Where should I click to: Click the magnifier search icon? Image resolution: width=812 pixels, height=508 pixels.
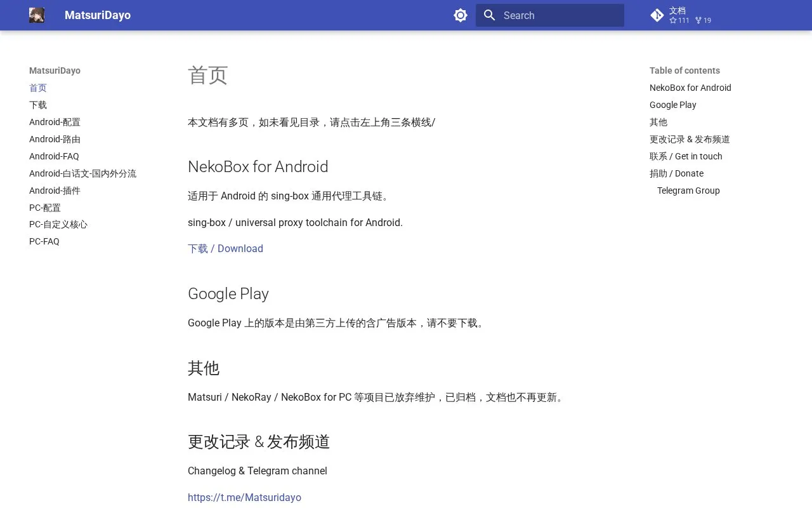489,15
